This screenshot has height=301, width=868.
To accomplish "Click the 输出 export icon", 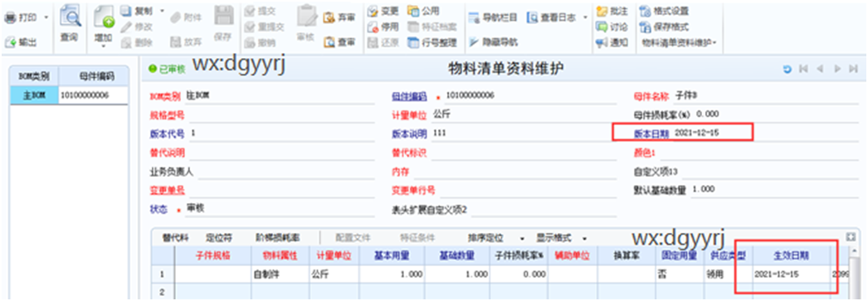I will pos(11,42).
